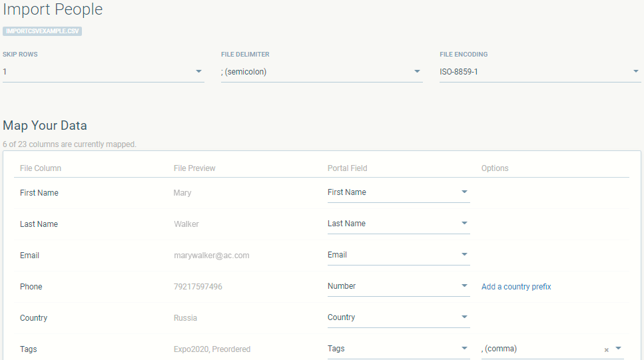The height and width of the screenshot is (360, 644).
Task: Click the Add a country prefix link
Action: (516, 287)
